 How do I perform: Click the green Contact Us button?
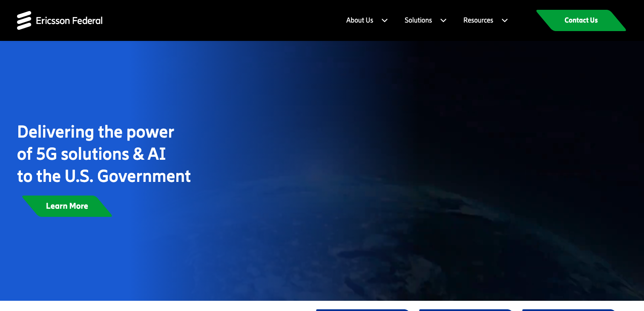(581, 20)
